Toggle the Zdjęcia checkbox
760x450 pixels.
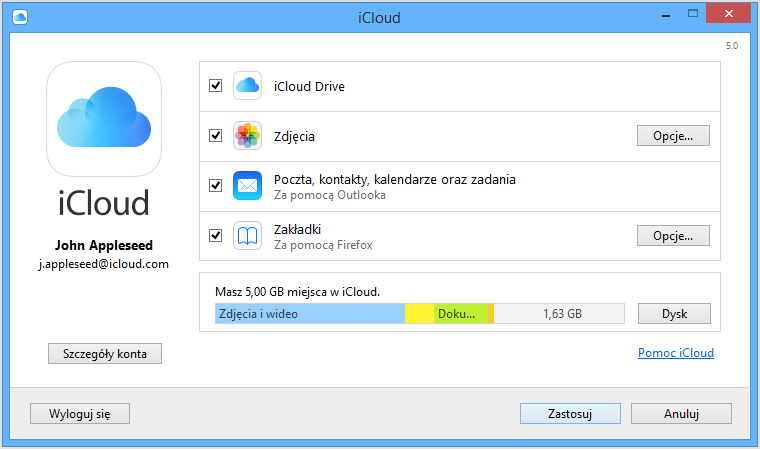pos(215,136)
